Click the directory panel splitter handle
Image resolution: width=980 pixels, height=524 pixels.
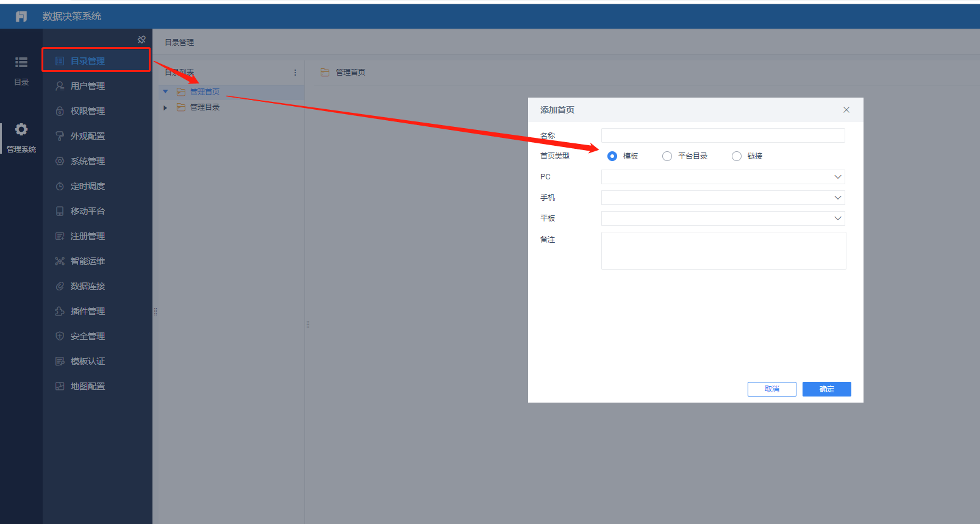[308, 325]
